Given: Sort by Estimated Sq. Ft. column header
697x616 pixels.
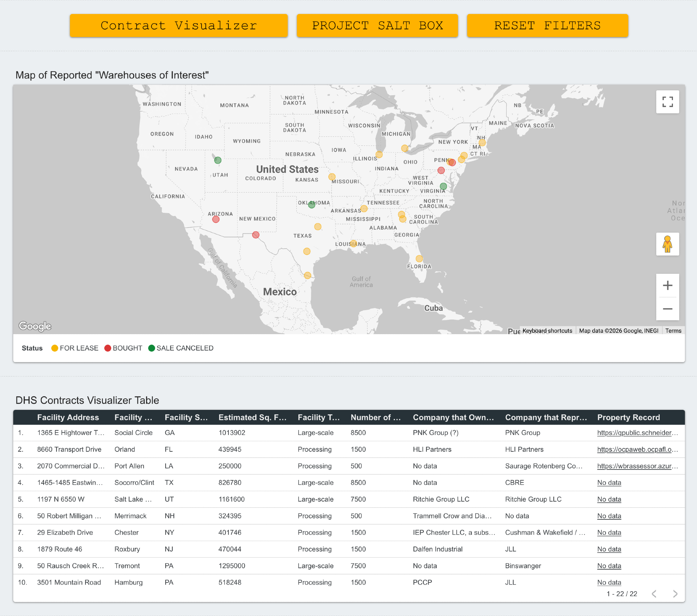Looking at the screenshot, I should coord(252,418).
